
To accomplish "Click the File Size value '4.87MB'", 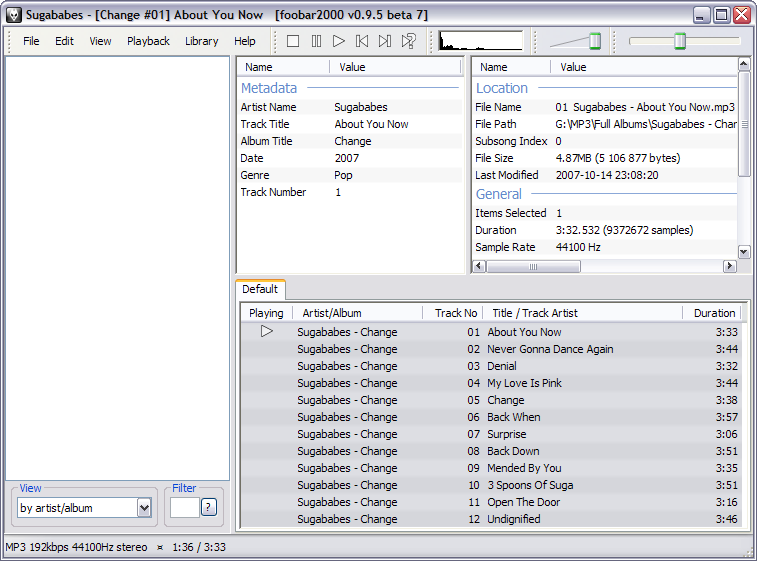I will coord(618,158).
